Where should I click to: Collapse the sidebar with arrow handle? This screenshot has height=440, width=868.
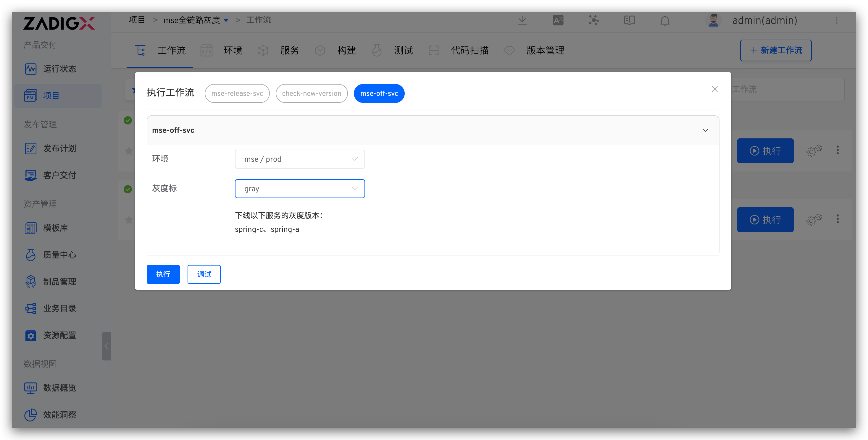[106, 346]
